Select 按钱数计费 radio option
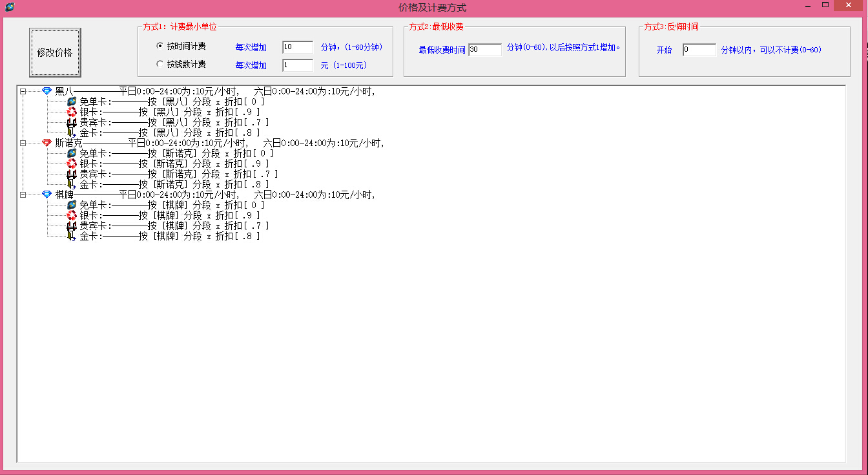The width and height of the screenshot is (868, 475). click(181, 65)
